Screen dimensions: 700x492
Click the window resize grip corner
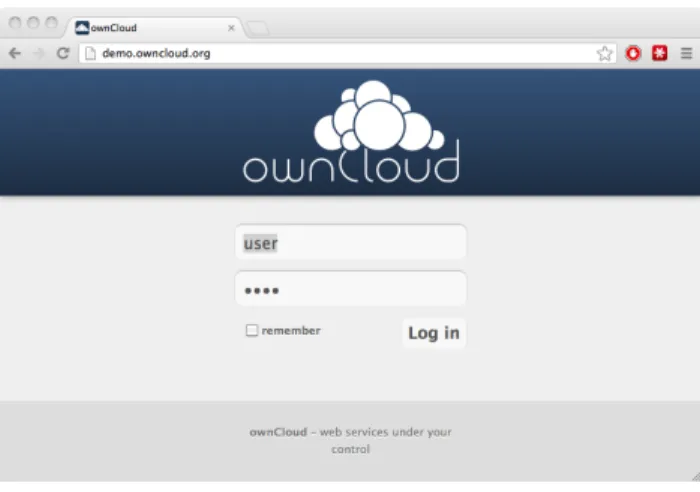click(x=696, y=477)
